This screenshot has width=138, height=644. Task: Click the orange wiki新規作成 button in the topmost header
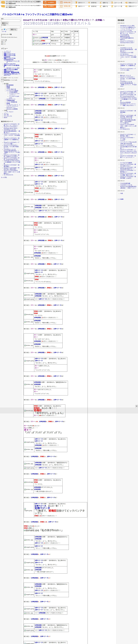point(50,2)
